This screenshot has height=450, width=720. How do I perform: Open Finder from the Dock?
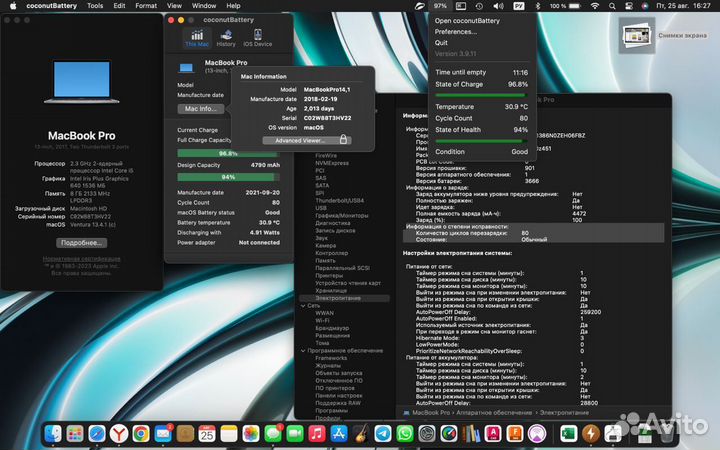53,433
